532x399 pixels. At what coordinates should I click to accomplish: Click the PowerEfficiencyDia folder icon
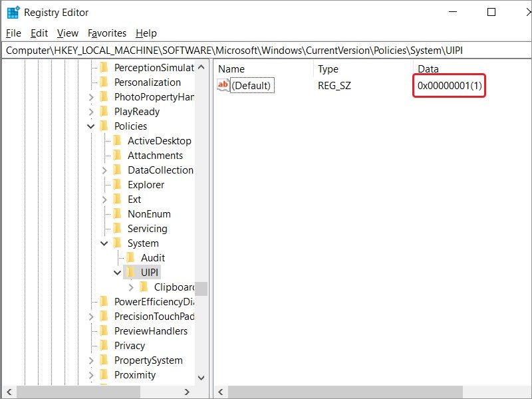pyautogui.click(x=104, y=301)
